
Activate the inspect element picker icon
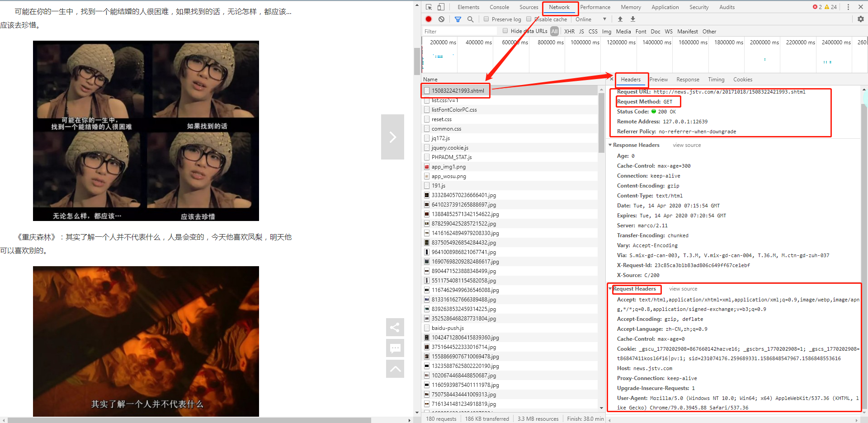pyautogui.click(x=429, y=7)
